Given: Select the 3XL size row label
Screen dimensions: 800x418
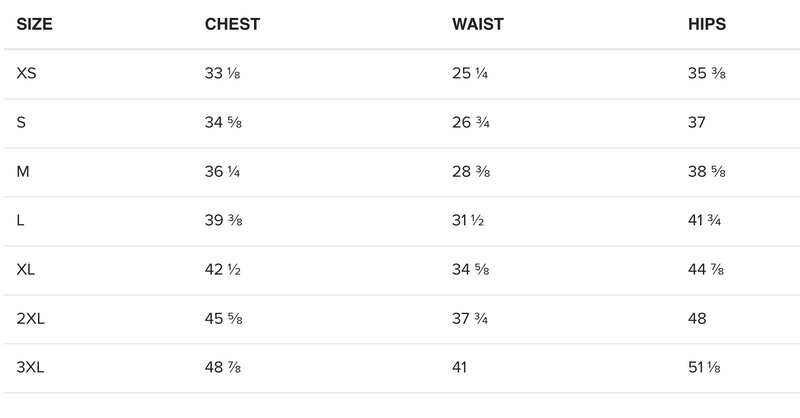Looking at the screenshot, I should coord(32,368).
